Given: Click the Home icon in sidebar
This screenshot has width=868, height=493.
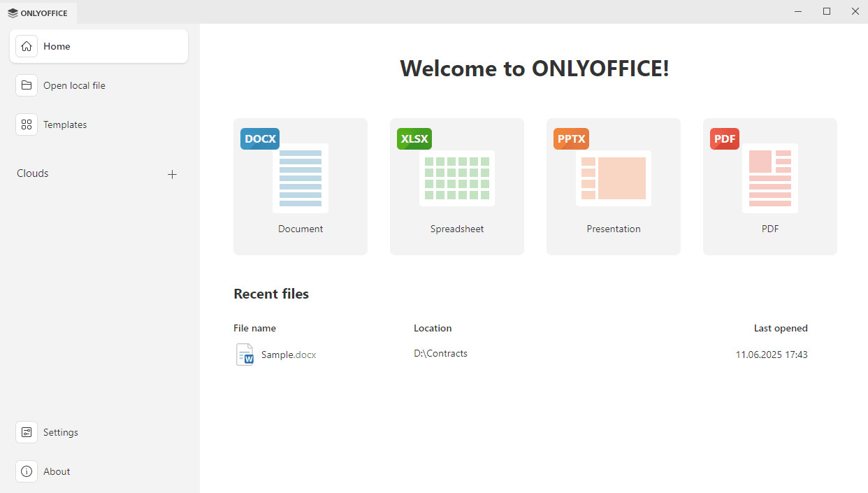Looking at the screenshot, I should coord(27,46).
